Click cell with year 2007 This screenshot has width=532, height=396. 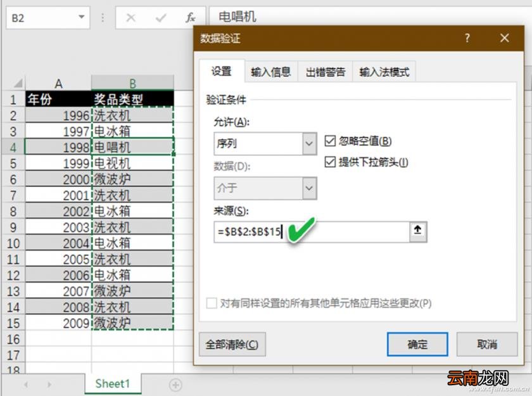click(58, 291)
